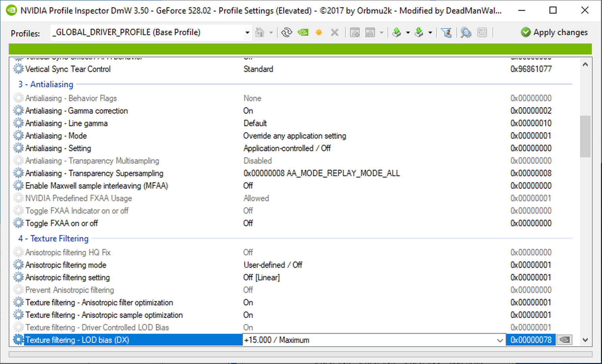This screenshot has height=364, width=602.
Task: Select the 'Anisotropic filtering HQ Fix' row
Action: point(293,252)
